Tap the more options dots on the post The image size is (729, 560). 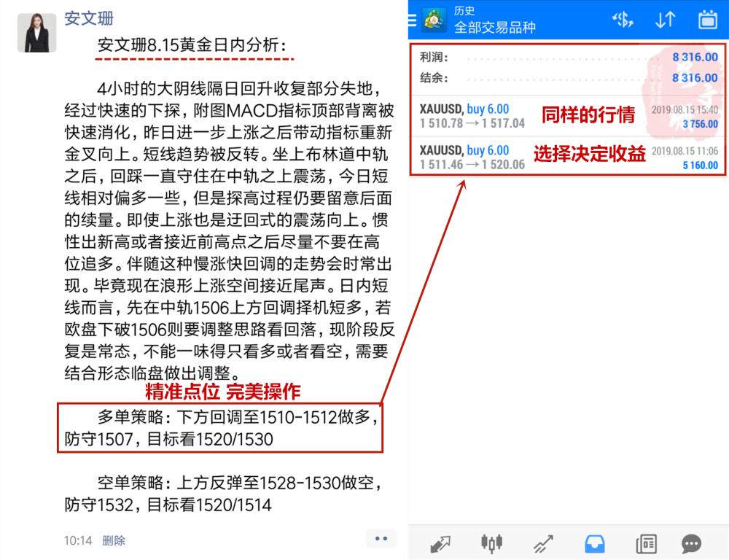point(381,539)
